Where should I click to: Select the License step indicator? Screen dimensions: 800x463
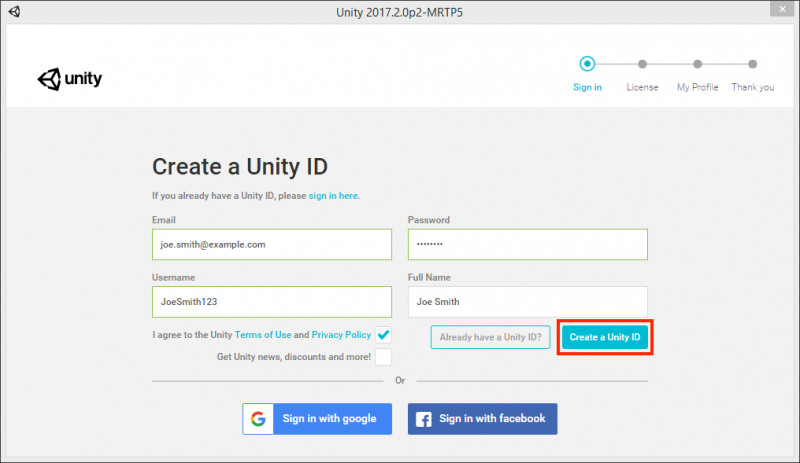click(642, 64)
